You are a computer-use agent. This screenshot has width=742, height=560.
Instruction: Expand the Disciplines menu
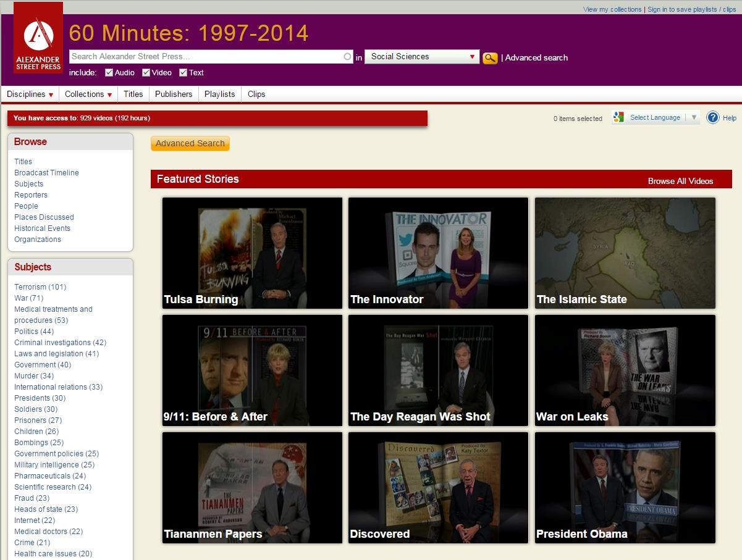30,94
